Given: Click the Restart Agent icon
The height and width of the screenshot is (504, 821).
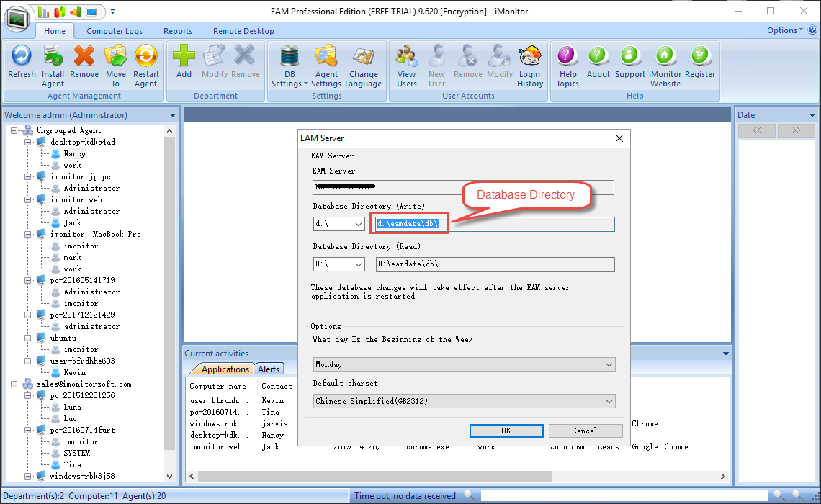Looking at the screenshot, I should pyautogui.click(x=145, y=55).
